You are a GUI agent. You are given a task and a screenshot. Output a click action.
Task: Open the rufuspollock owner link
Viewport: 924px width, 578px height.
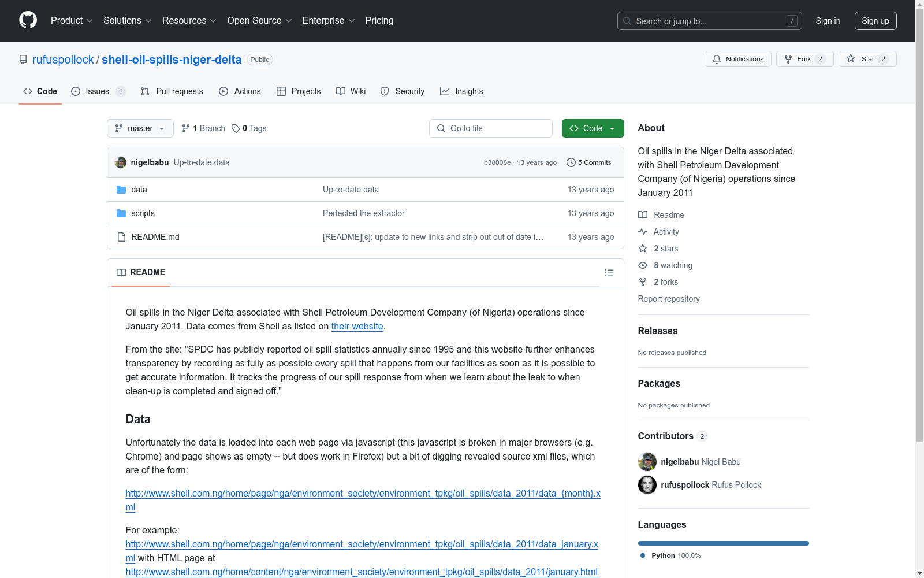(x=63, y=60)
